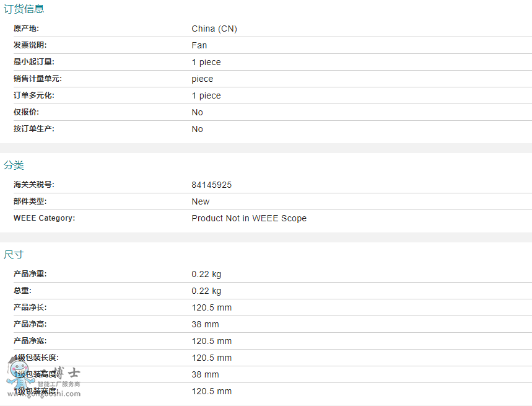Select the Fan invoice description value
The width and height of the screenshot is (532, 406).
point(199,45)
